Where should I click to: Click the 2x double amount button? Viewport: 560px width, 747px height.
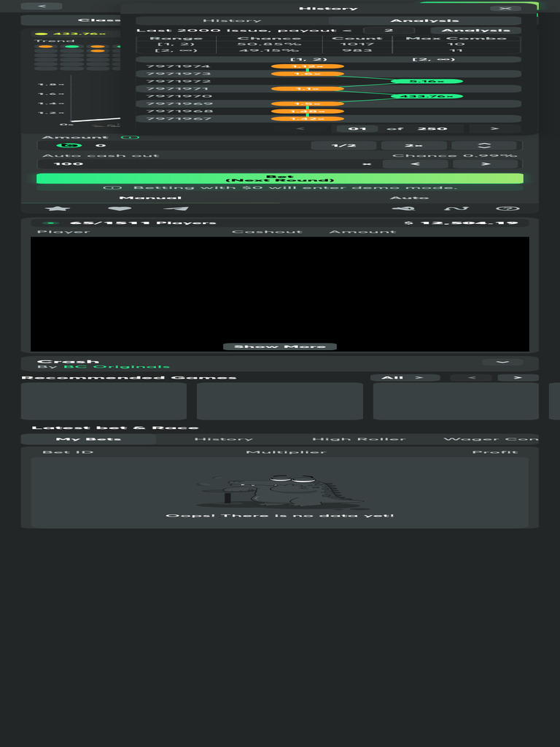(414, 145)
